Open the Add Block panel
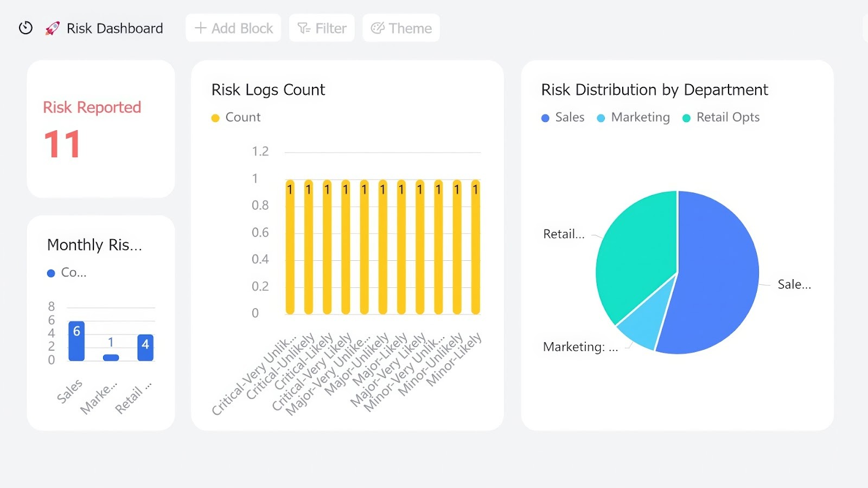 [x=233, y=28]
